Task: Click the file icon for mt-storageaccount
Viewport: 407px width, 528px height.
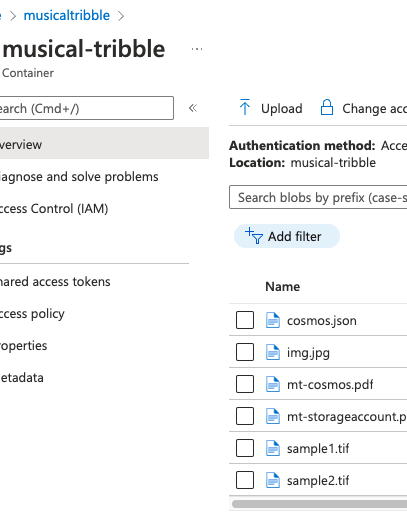Action: pos(273,416)
